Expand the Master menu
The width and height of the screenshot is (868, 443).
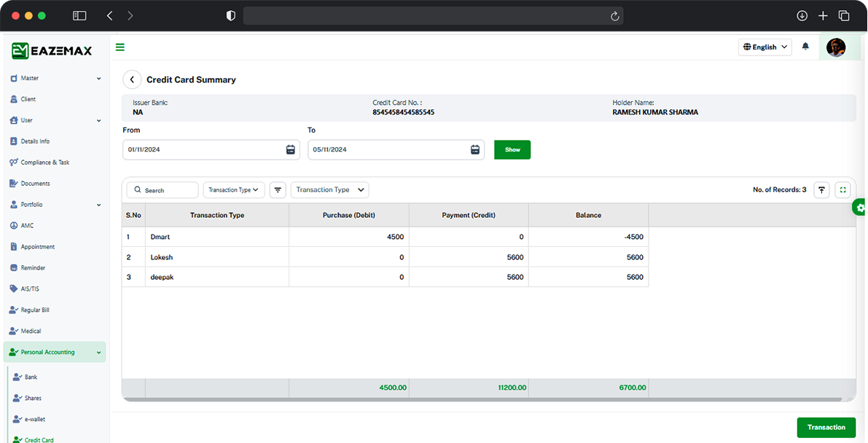pyautogui.click(x=55, y=78)
